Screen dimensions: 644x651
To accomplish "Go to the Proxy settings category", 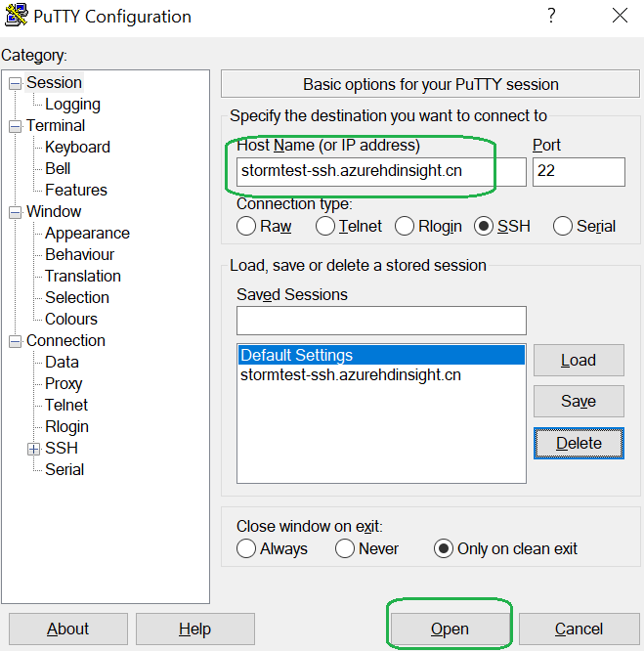I will pos(64,383).
